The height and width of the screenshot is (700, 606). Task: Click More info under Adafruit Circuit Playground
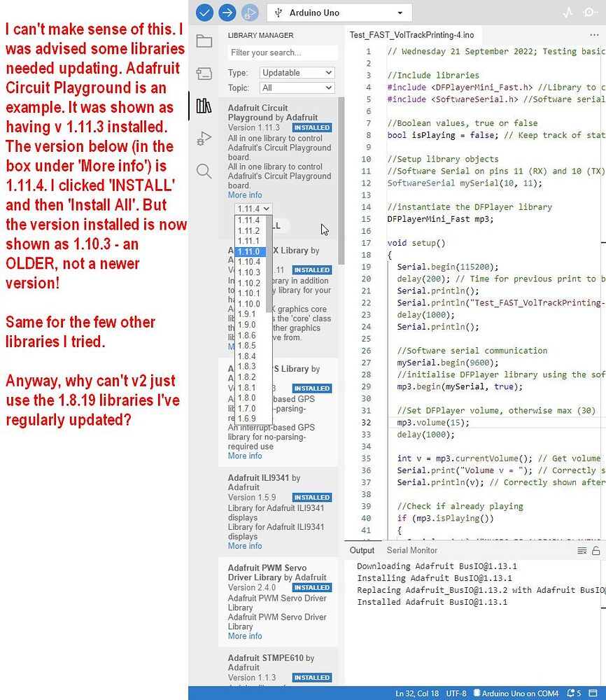pyautogui.click(x=245, y=195)
